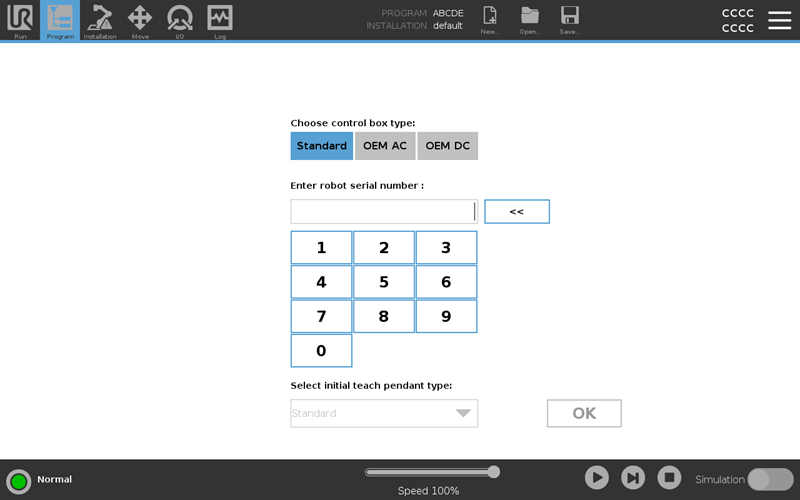The width and height of the screenshot is (800, 500).
Task: Open the Log tab icon
Action: 220,20
